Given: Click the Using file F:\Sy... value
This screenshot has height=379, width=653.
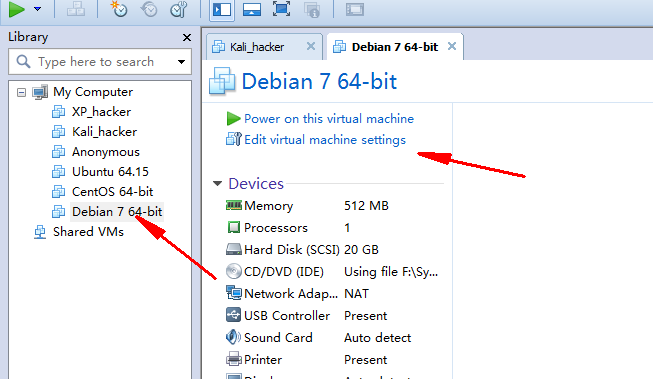Looking at the screenshot, I should coord(391,272).
